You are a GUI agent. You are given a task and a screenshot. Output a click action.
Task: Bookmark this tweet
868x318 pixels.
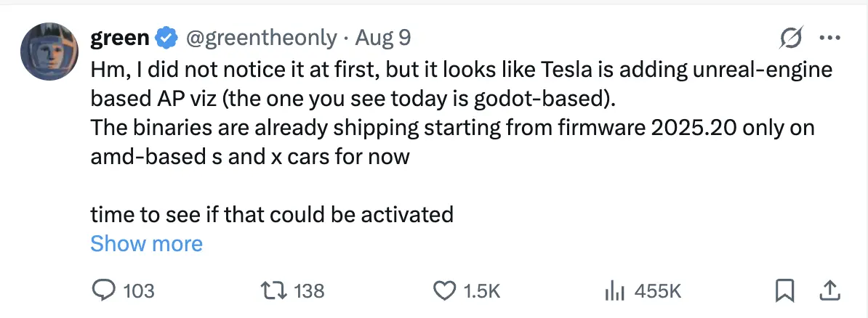[x=784, y=291]
